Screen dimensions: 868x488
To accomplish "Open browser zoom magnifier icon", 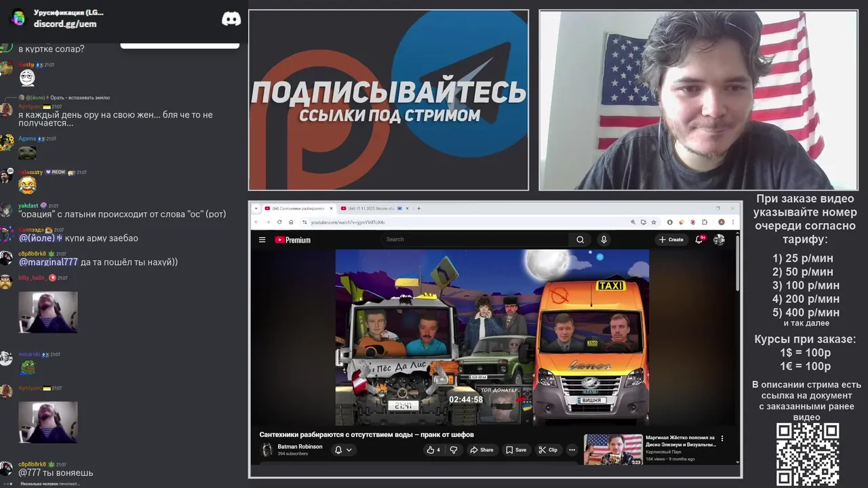I will pyautogui.click(x=633, y=222).
